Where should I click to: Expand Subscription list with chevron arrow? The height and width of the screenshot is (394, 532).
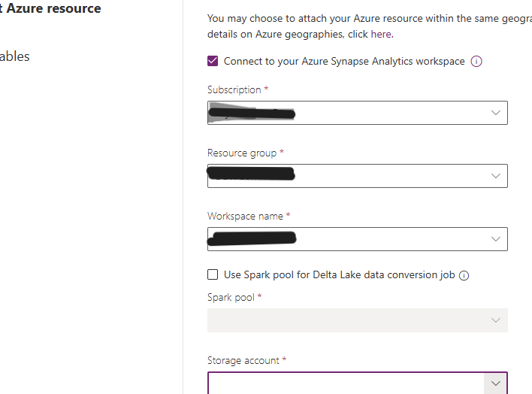(x=496, y=113)
